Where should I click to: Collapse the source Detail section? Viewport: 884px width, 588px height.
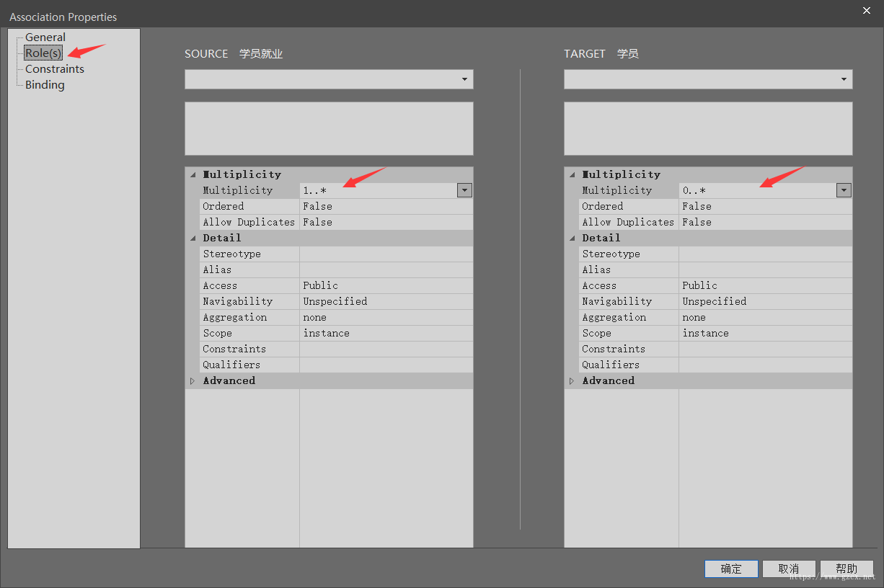pos(193,238)
